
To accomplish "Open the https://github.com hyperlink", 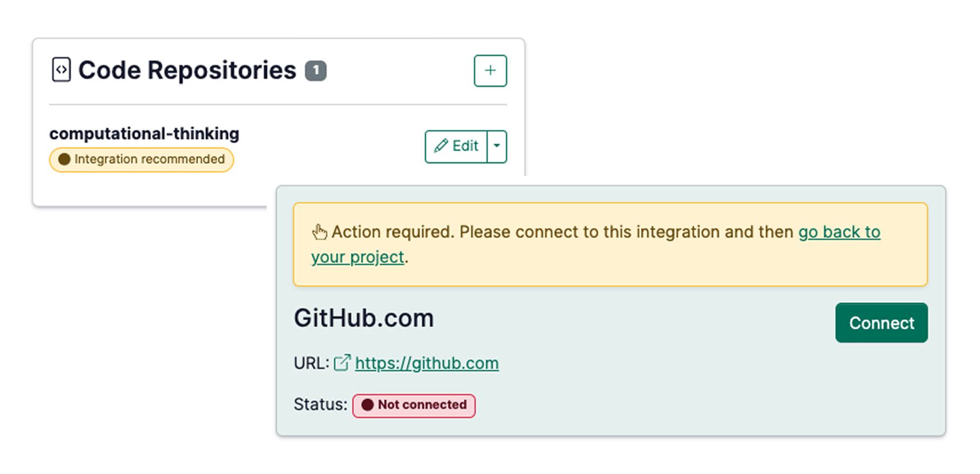I will point(427,363).
